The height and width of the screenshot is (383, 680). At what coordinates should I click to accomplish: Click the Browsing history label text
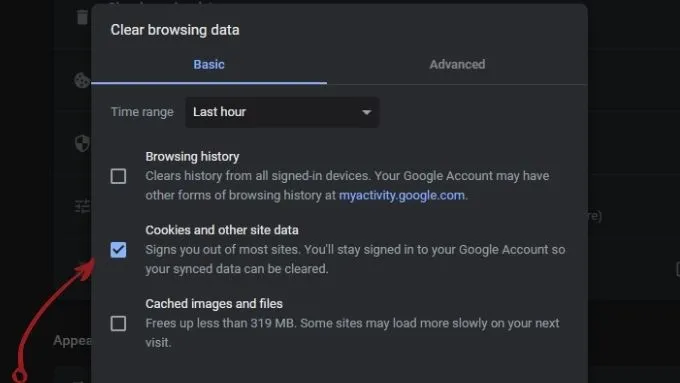point(192,157)
